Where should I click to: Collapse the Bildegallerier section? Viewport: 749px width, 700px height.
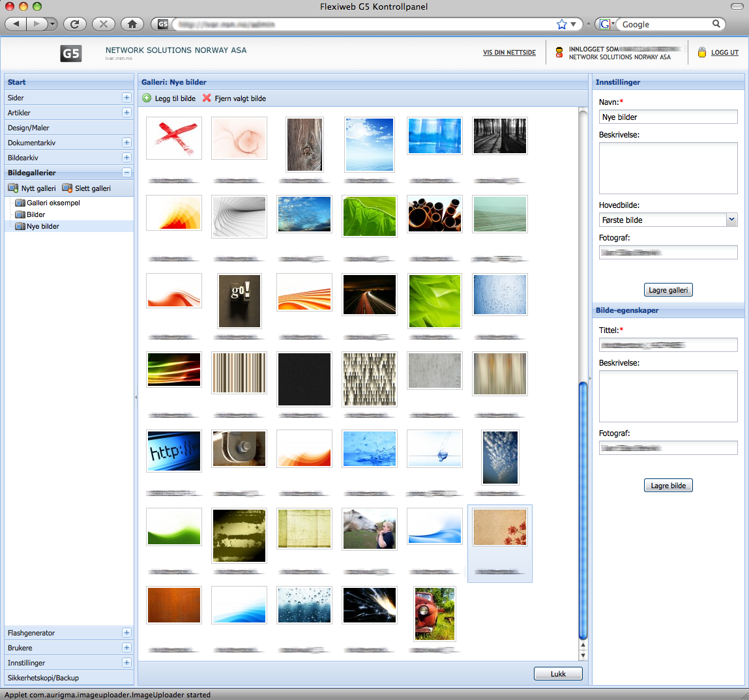(126, 173)
